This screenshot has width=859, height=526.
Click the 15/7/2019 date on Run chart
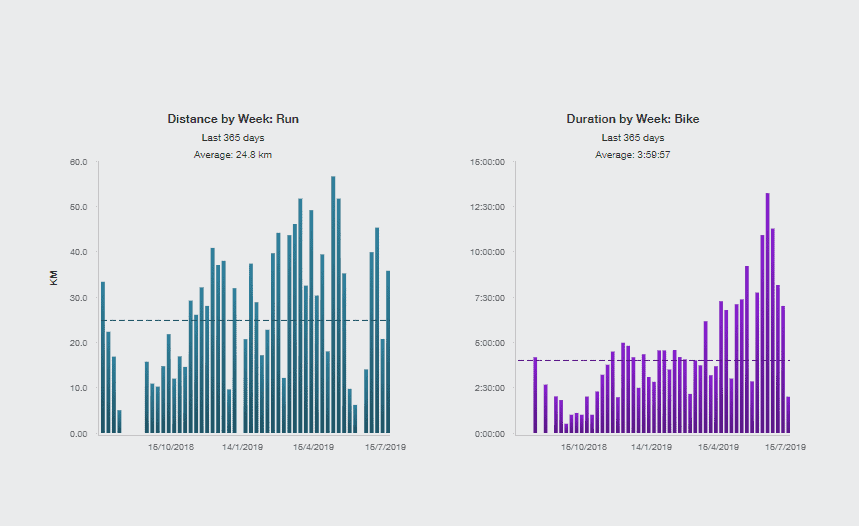(385, 447)
